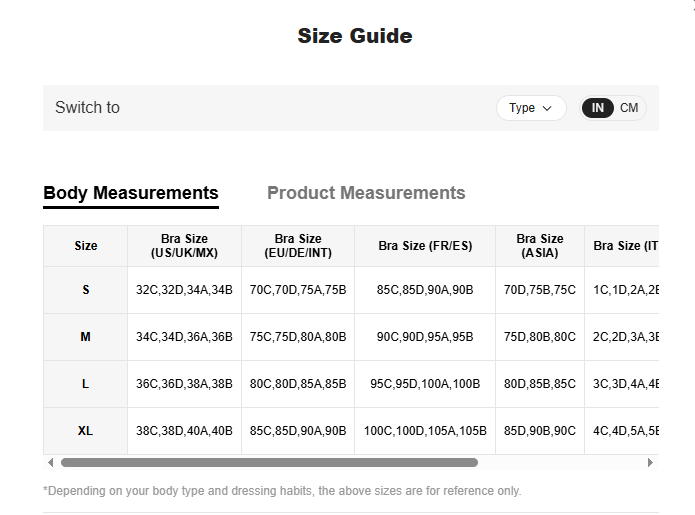Screen dimensions: 695x515
Task: Click the Bra Size (EU/DE/INT) header
Action: [x=298, y=246]
